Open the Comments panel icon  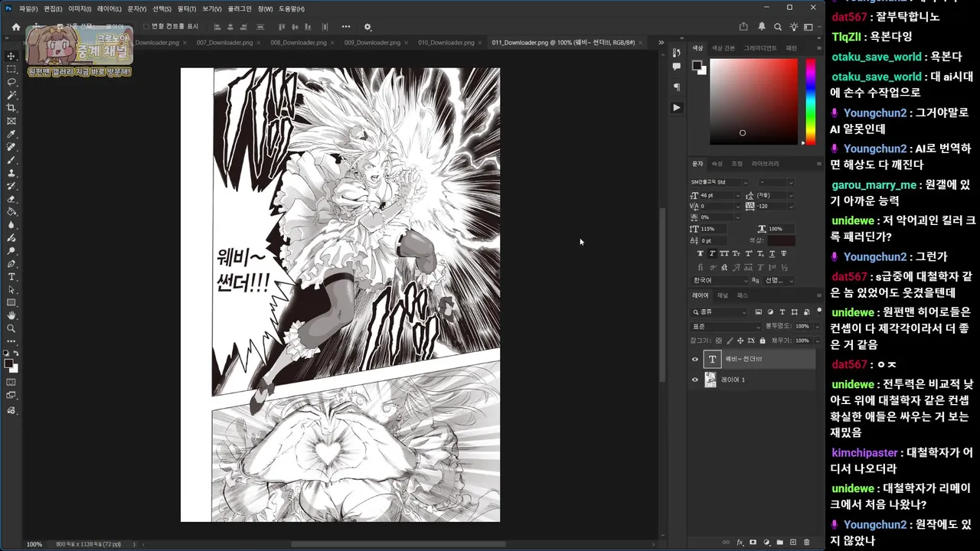(676, 67)
